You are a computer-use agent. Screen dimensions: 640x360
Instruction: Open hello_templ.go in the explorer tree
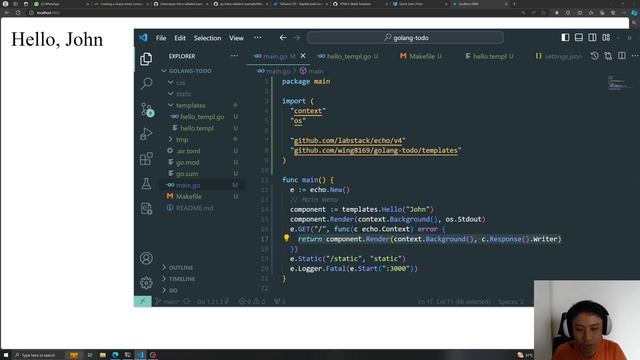point(202,117)
